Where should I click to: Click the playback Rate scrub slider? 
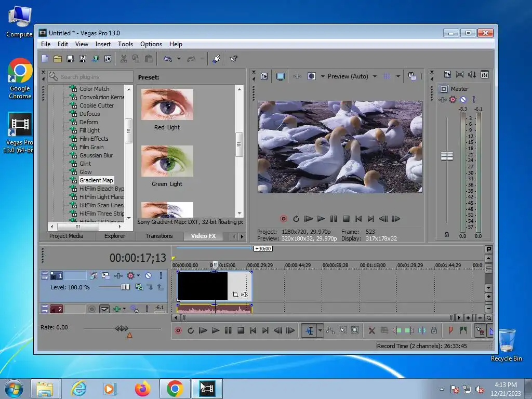click(x=122, y=328)
